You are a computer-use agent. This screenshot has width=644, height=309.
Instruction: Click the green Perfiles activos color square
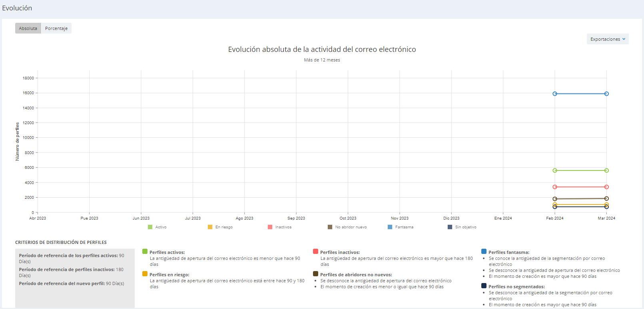(145, 252)
